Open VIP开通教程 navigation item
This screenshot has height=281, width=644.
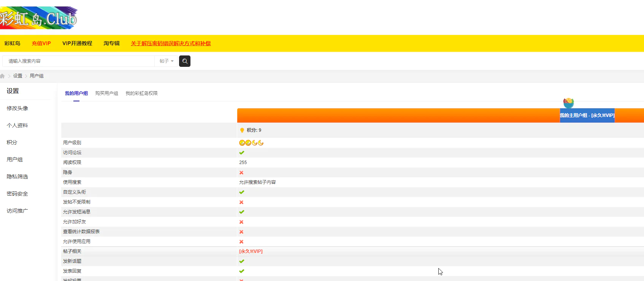coord(77,43)
